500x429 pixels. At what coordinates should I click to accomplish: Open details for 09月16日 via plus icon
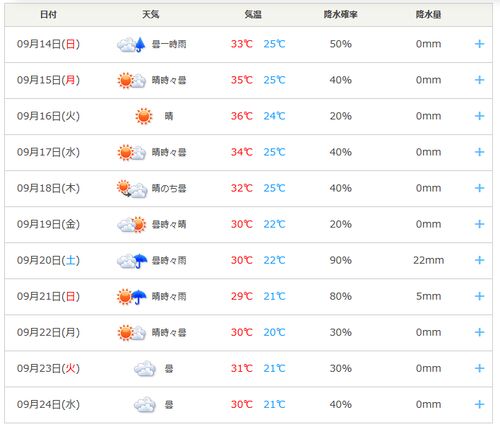[x=479, y=116]
